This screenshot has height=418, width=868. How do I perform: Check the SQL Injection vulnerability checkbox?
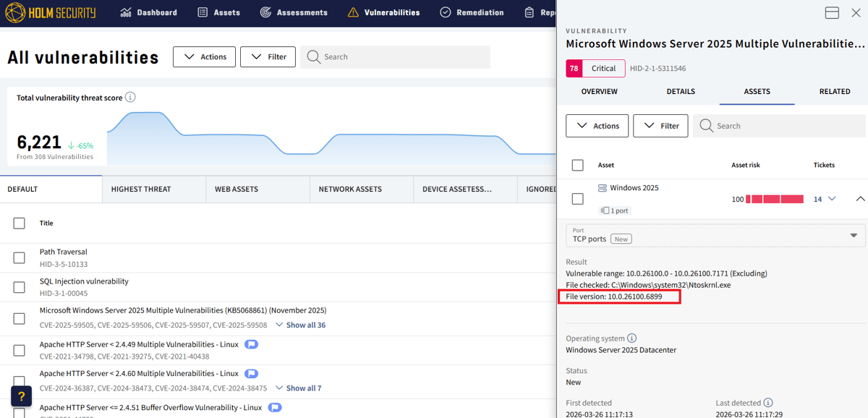[20, 287]
